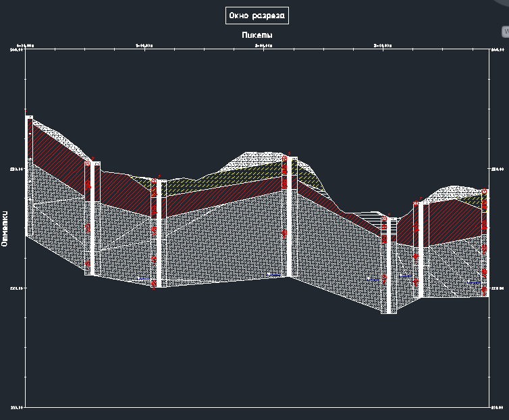Select the tall borehole column at section center
This screenshot has width=509, height=420.
pyautogui.click(x=288, y=216)
